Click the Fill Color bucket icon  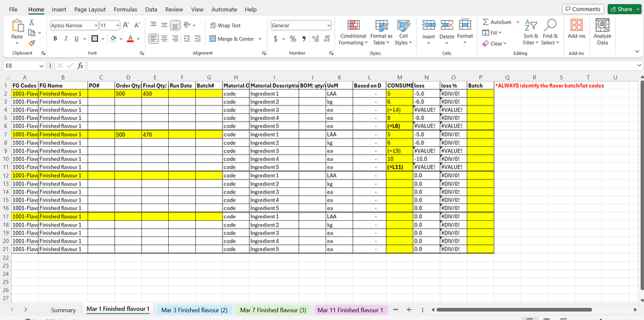tap(113, 39)
